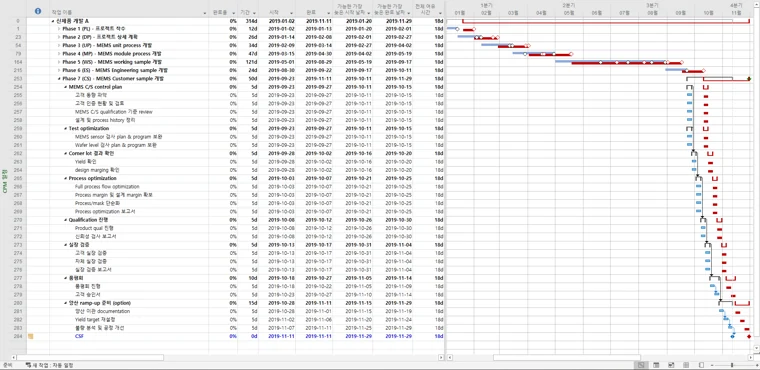This screenshot has width=760, height=370.
Task: Click the Gantt scrollbar right arrow
Action: click(751, 357)
